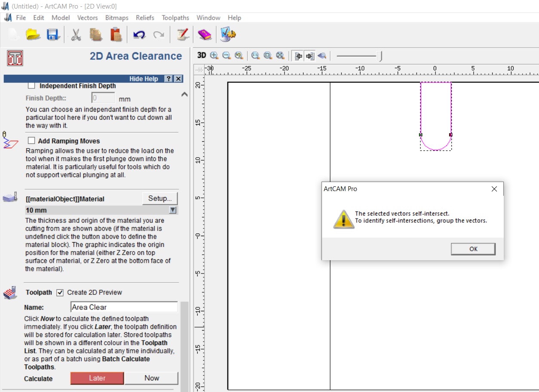Screen dimensions: 539x392
Task: Click the toolpath calculator icon
Action: point(10,293)
